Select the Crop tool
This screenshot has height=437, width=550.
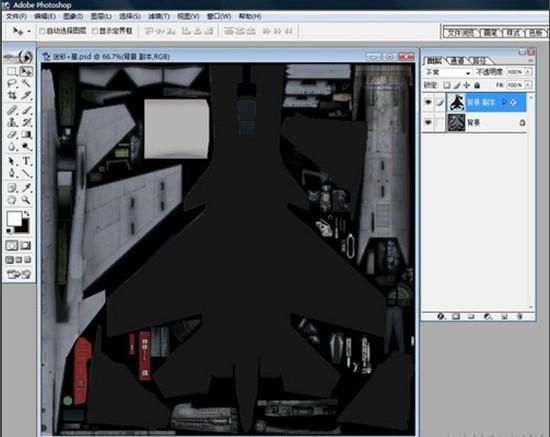[x=12, y=95]
